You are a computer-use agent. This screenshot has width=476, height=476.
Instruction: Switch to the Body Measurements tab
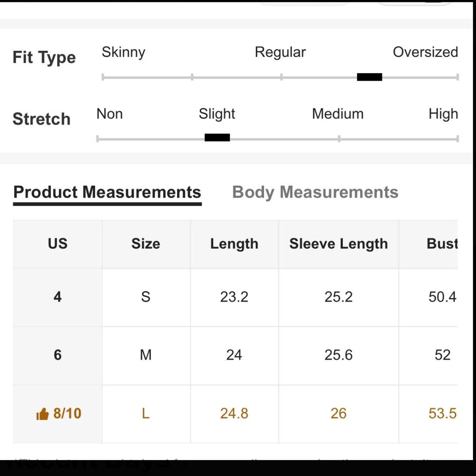point(315,192)
